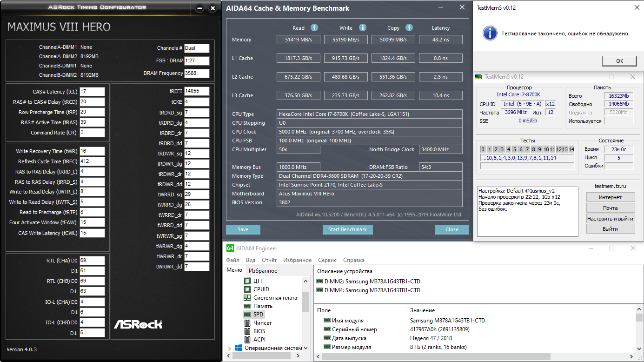
Task: Open the info icon next to Write
Action: (363, 27)
